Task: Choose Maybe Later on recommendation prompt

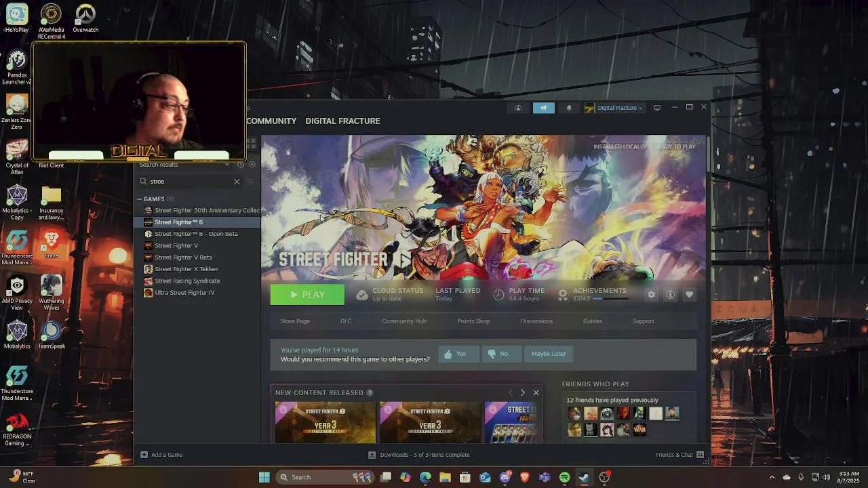Action: coord(549,354)
